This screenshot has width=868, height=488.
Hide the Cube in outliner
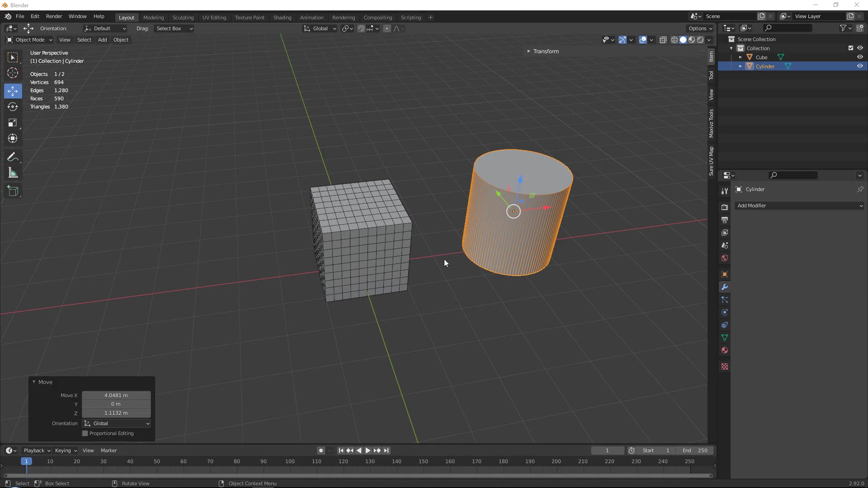tap(860, 57)
